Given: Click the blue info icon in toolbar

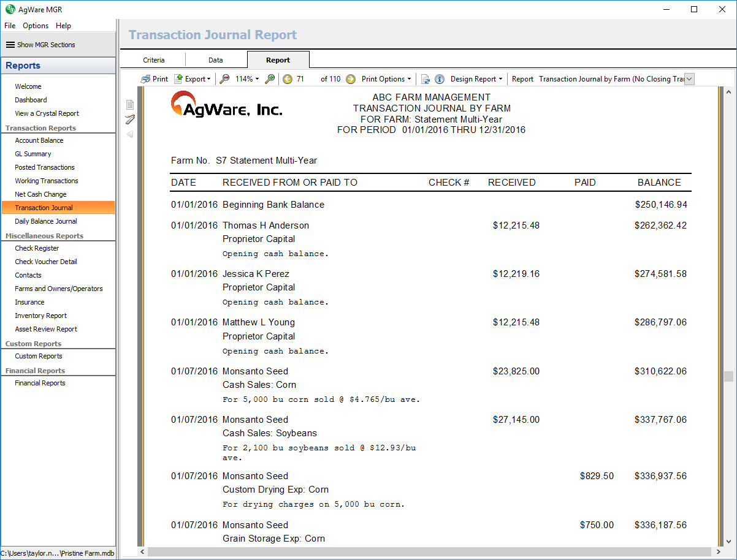Looking at the screenshot, I should [x=440, y=79].
